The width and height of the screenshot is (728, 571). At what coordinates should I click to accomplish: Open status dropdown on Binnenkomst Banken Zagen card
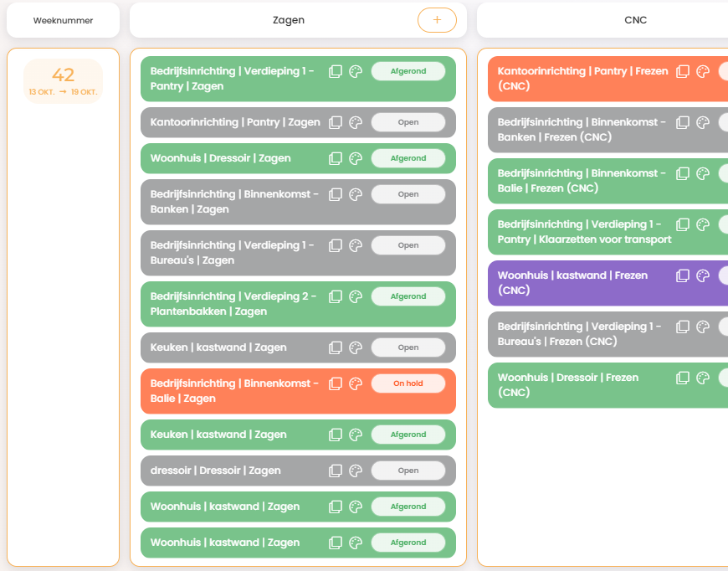tap(408, 194)
